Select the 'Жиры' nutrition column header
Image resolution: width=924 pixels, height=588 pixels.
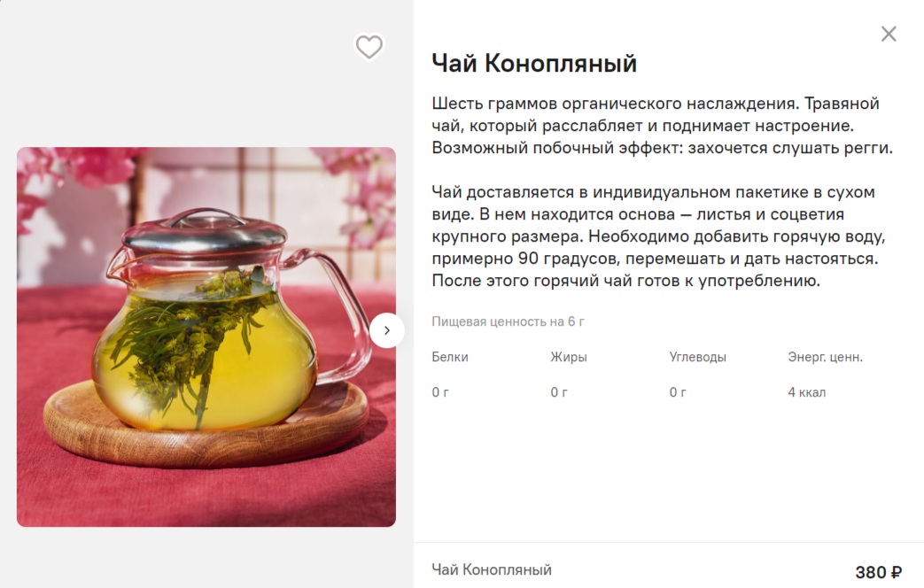569,357
